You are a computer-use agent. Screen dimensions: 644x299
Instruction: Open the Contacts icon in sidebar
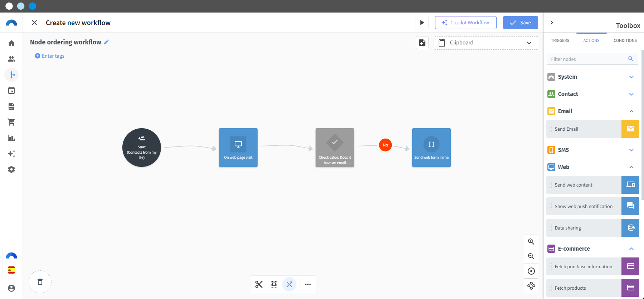(x=11, y=59)
